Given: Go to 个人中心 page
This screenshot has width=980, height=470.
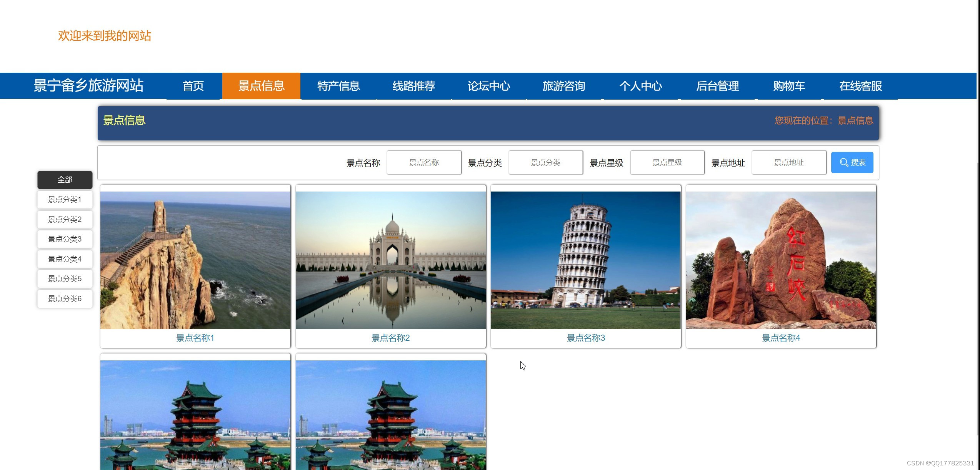Looking at the screenshot, I should click(641, 86).
